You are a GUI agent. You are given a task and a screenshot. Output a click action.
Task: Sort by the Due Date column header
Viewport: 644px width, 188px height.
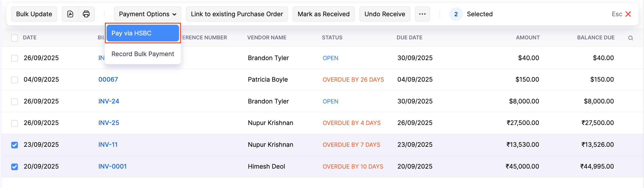tap(409, 38)
